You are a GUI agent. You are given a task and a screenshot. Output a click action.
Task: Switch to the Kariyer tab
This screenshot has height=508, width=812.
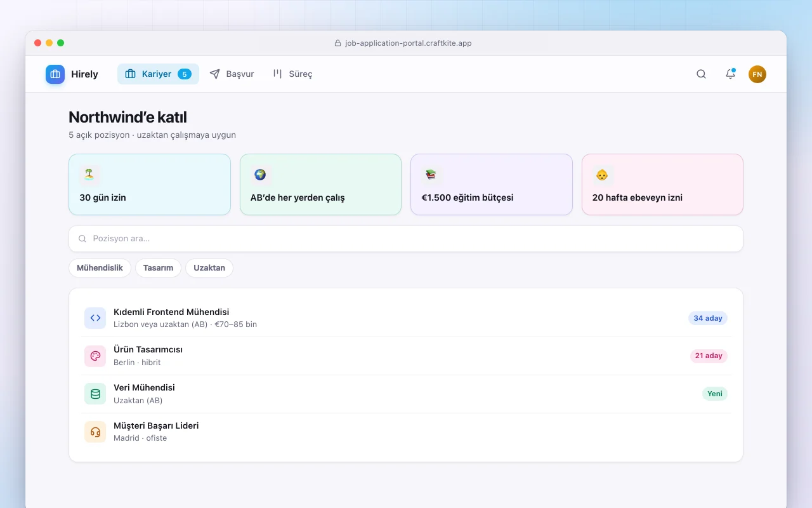158,74
